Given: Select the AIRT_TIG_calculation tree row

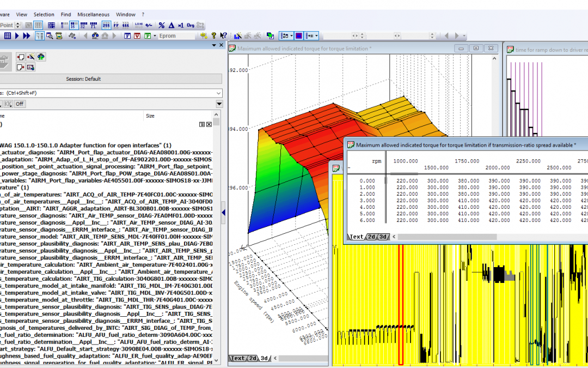Looking at the screenshot, I should point(106,279).
